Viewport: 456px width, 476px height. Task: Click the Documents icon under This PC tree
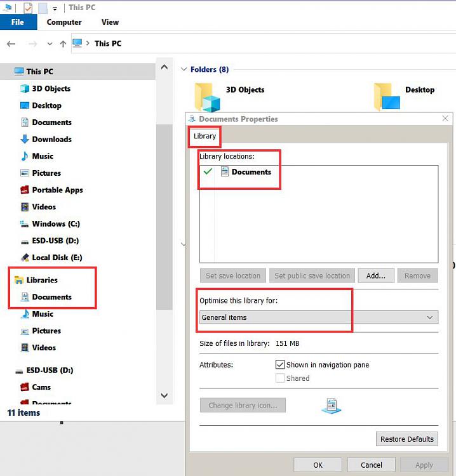coord(25,122)
